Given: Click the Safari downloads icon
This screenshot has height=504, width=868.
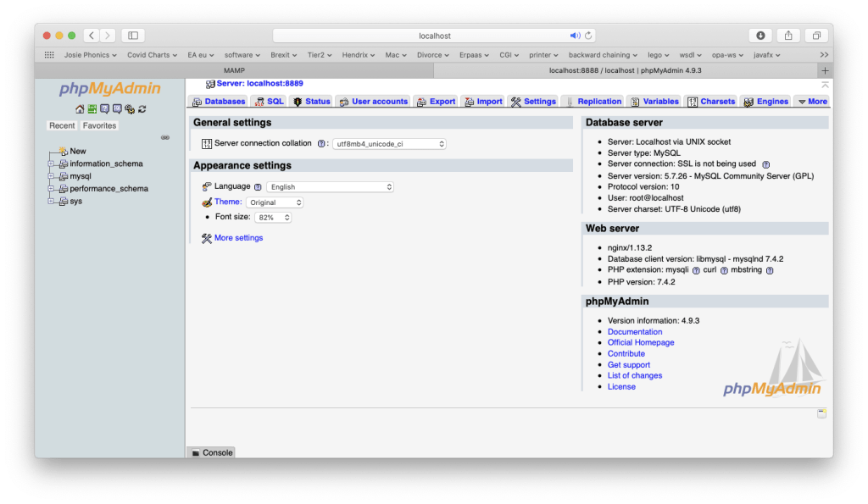Looking at the screenshot, I should pyautogui.click(x=760, y=36).
